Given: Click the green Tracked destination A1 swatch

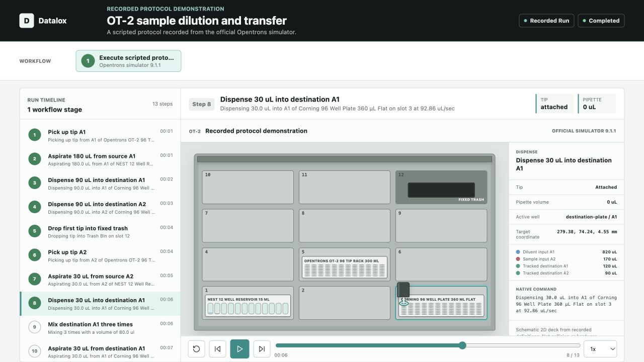Looking at the screenshot, I should (518, 266).
